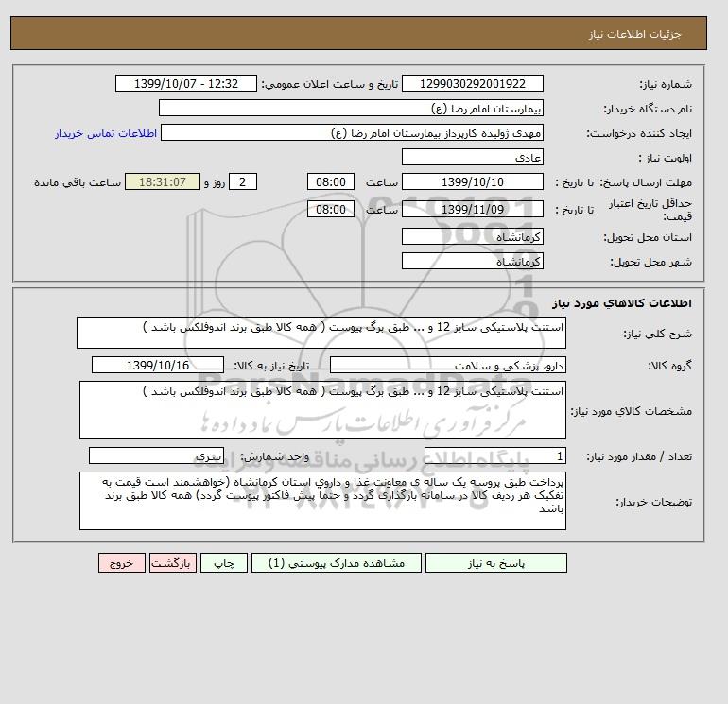Click the 'پاسخ به نیاز' button
The width and height of the screenshot is (728, 704).
[x=495, y=563]
